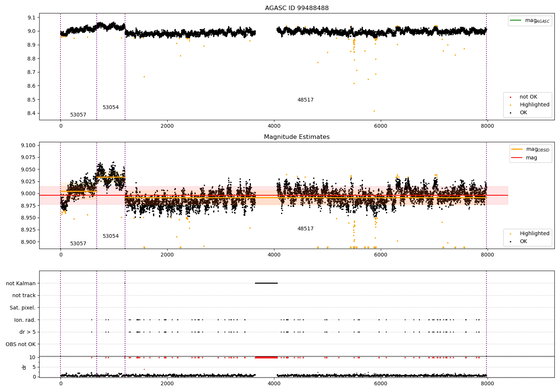
Task: Click the 4000 x-axis tick in the top plot
Action: click(x=274, y=126)
